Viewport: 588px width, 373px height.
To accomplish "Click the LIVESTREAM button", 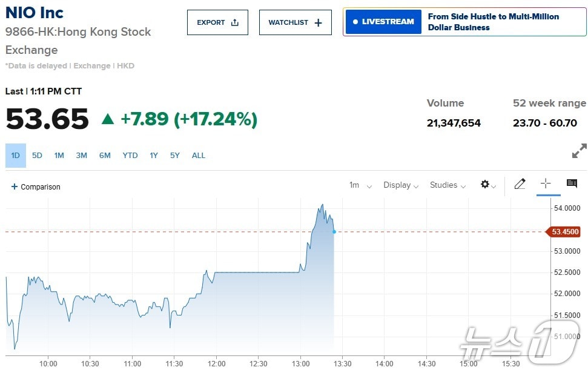I will 383,22.
